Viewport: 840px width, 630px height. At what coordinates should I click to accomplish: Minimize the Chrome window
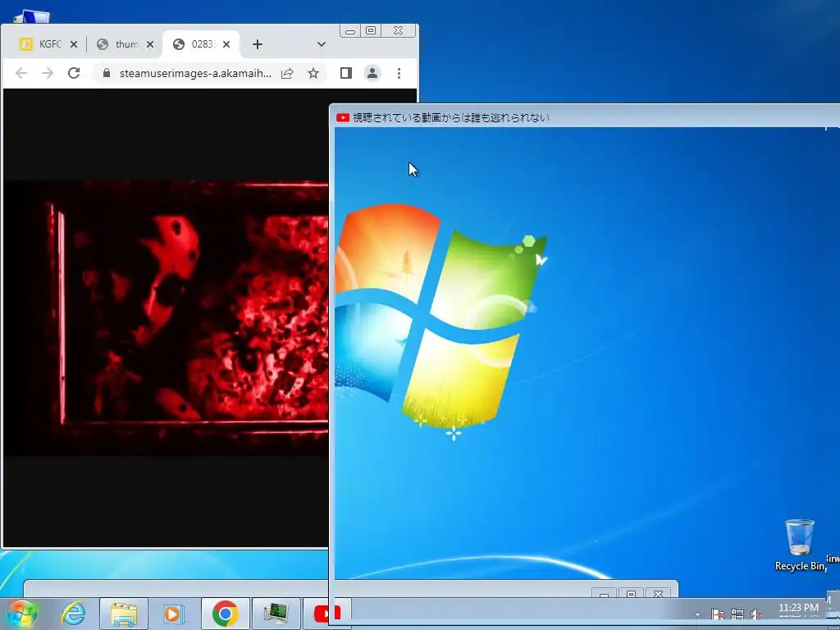(349, 31)
